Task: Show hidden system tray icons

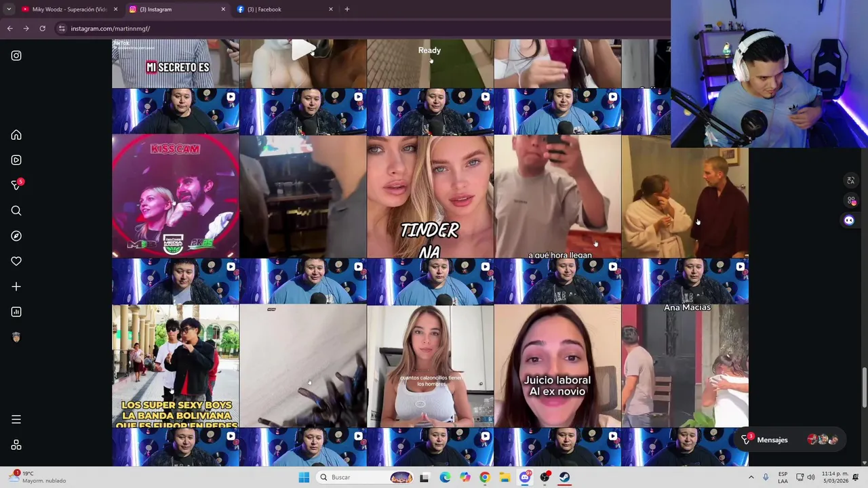Action: [x=751, y=477]
